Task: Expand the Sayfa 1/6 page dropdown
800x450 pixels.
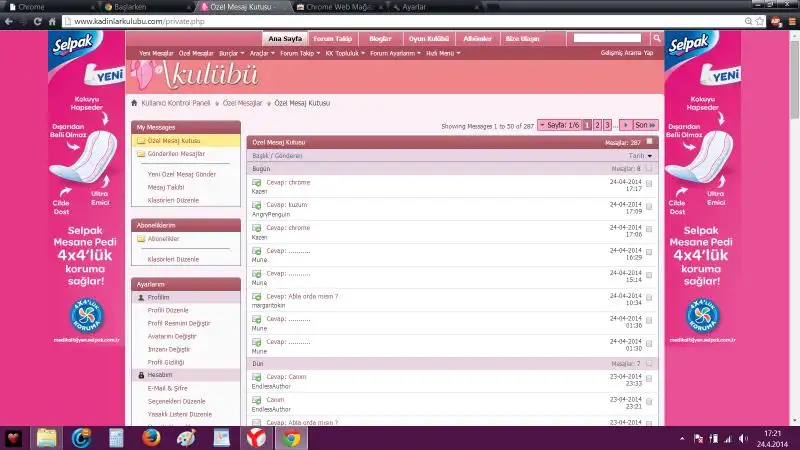Action: 560,125
